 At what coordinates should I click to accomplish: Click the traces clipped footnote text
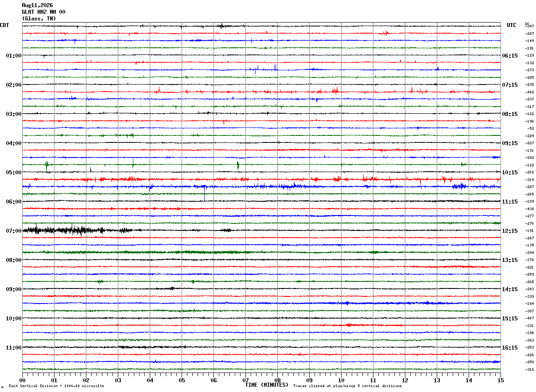point(347,386)
